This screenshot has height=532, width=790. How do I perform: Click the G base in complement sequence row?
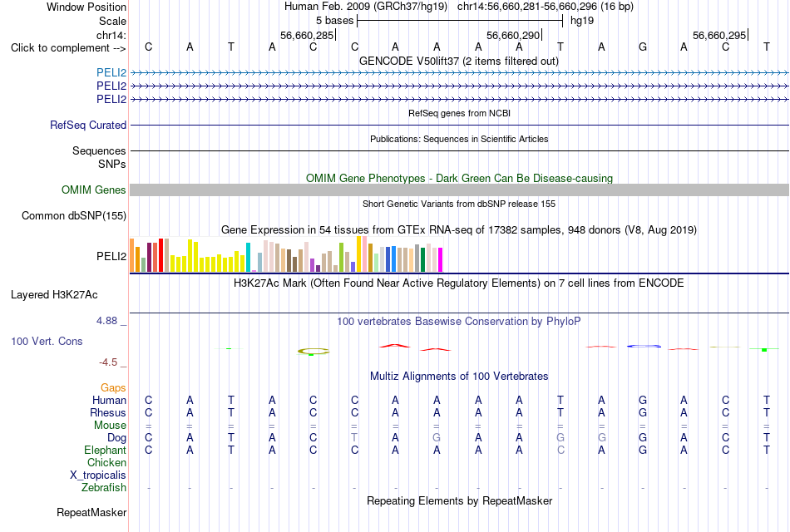(642, 47)
